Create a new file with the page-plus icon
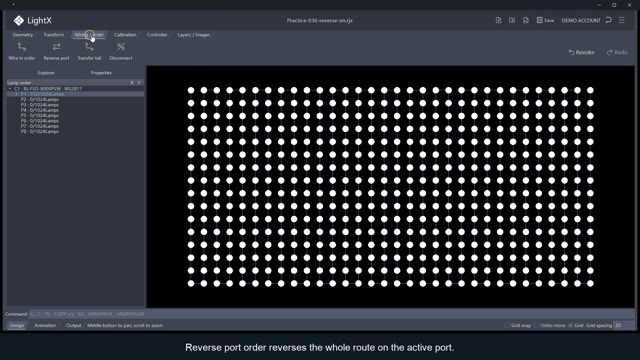This screenshot has height=360, width=640. click(x=498, y=20)
